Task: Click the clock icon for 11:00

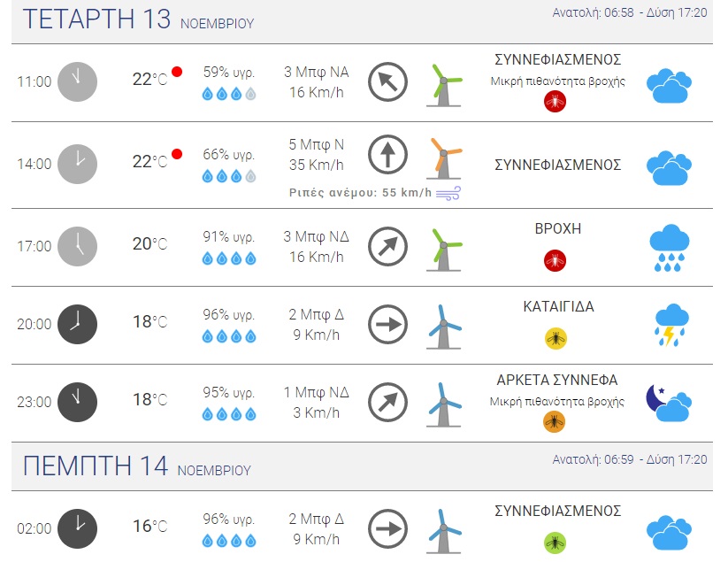Action: [x=77, y=81]
